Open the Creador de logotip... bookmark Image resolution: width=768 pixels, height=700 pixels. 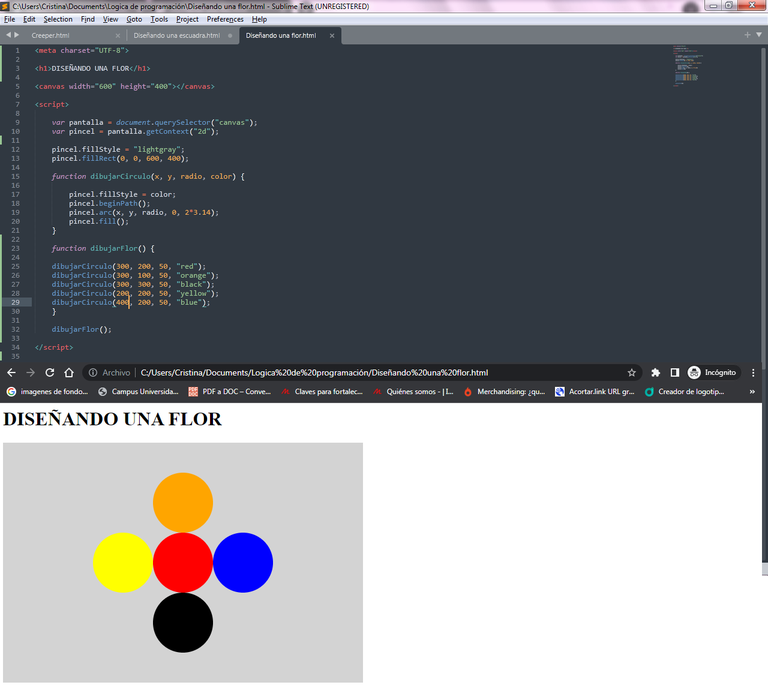[685, 392]
